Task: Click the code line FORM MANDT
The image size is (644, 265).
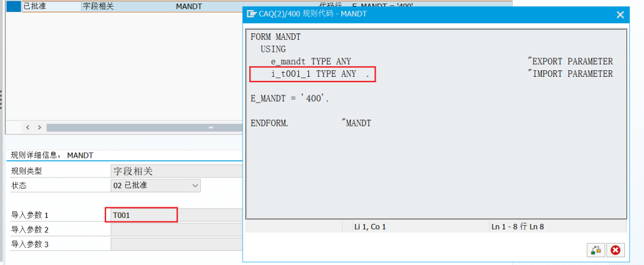Action: [275, 38]
